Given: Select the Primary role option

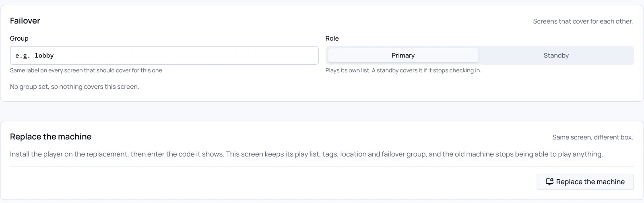Looking at the screenshot, I should click(403, 55).
